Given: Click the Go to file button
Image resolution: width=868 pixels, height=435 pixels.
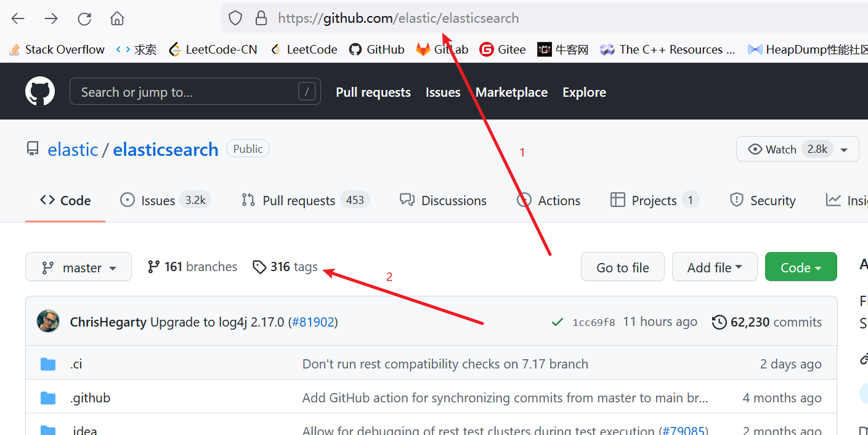Looking at the screenshot, I should [623, 267].
